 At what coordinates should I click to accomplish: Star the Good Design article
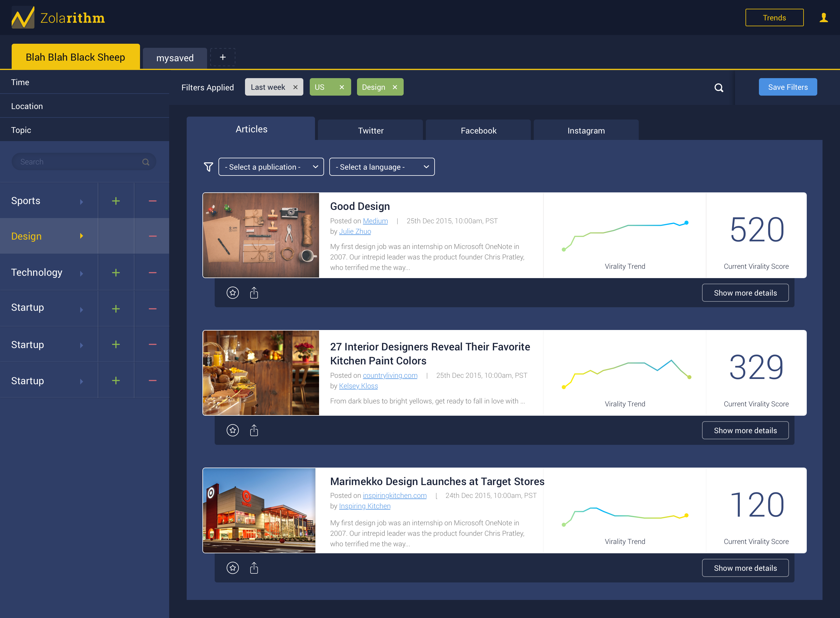(232, 293)
